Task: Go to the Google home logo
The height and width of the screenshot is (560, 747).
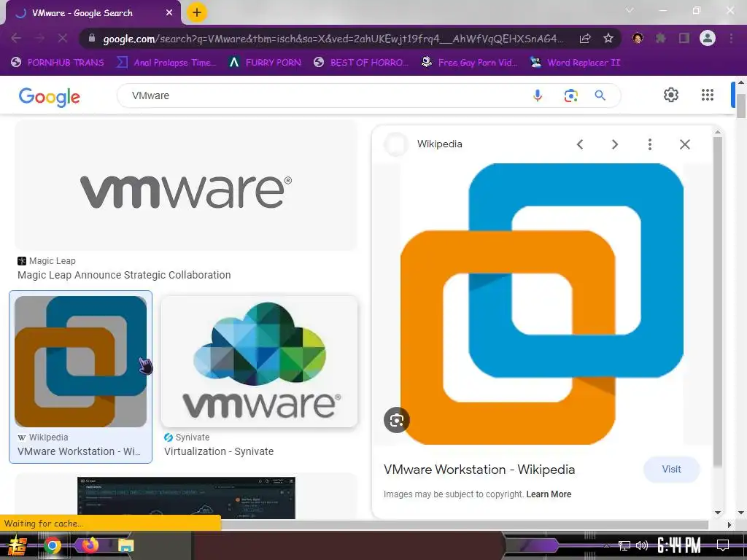Action: (49, 97)
